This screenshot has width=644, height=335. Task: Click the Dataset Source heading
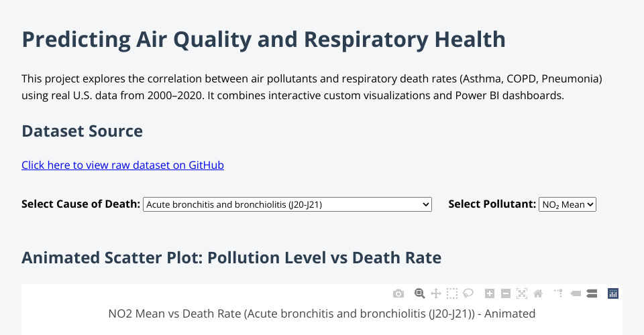(x=83, y=131)
